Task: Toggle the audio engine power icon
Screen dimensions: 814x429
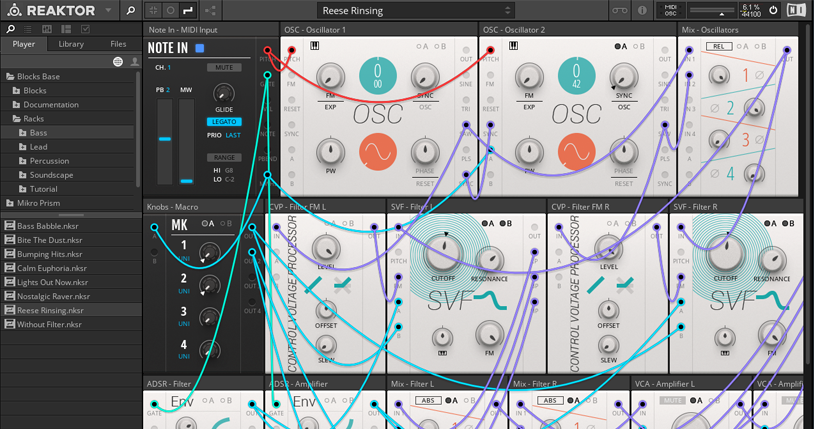Action: (772, 11)
